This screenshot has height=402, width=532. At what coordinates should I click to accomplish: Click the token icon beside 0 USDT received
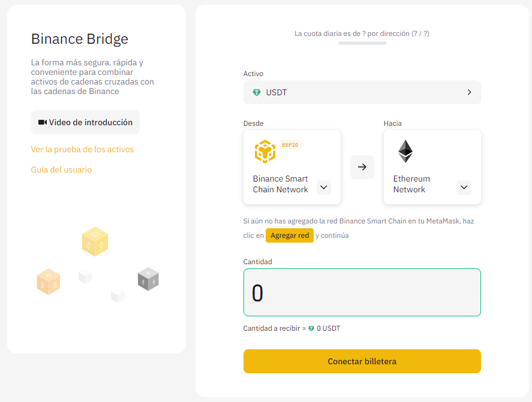[311, 328]
